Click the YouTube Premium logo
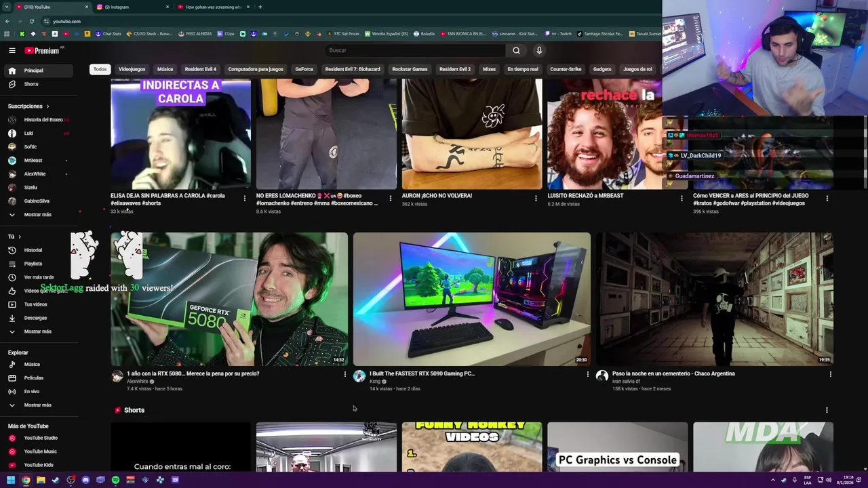 [x=42, y=50]
